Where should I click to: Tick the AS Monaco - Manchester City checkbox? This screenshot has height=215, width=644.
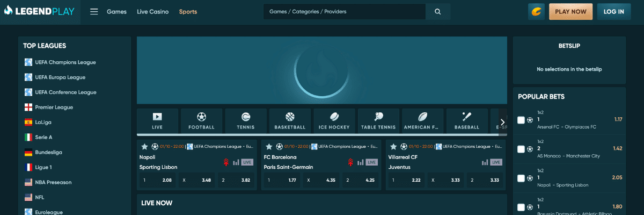(521, 149)
